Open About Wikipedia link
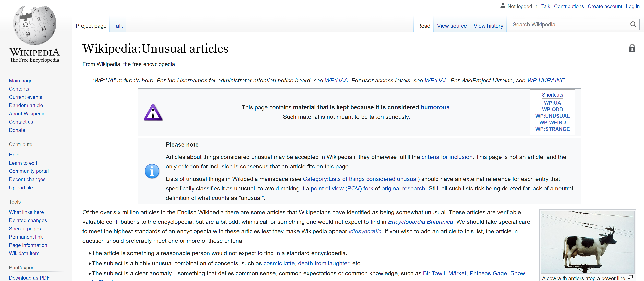644x281 pixels. click(x=27, y=114)
